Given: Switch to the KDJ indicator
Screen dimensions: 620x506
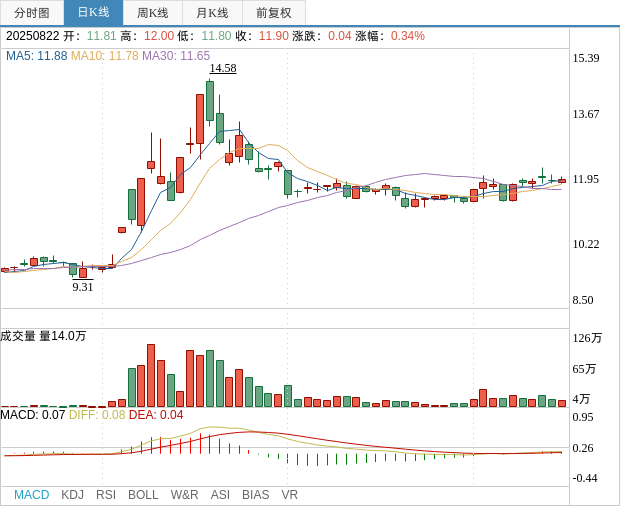Looking at the screenshot, I should coord(72,495).
